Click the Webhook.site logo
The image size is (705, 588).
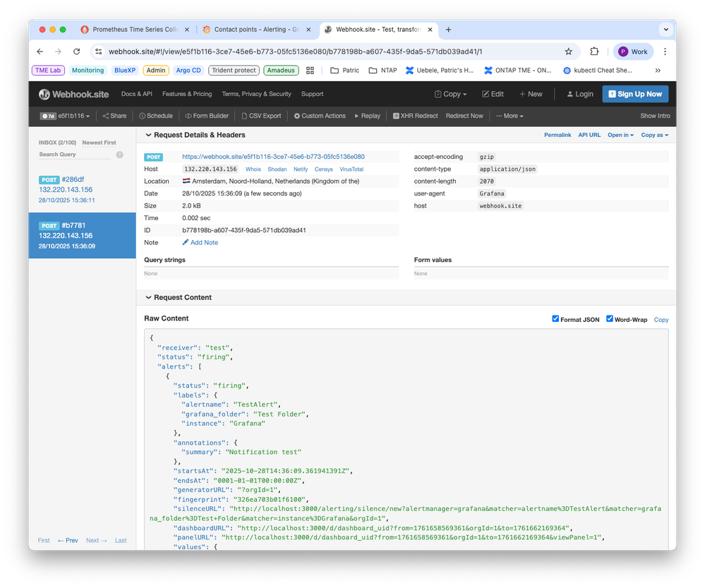click(74, 94)
